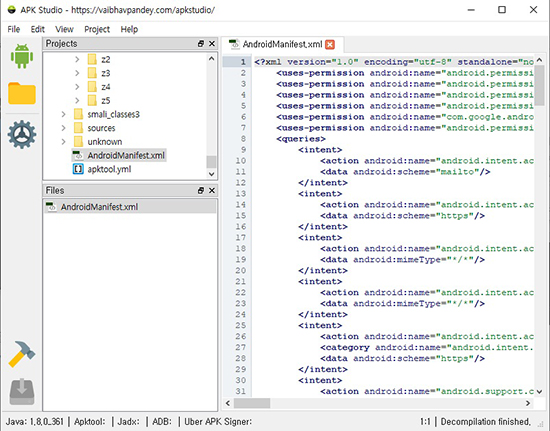Expand the unknown folder
This screenshot has width=550, height=431.
[x=63, y=142]
